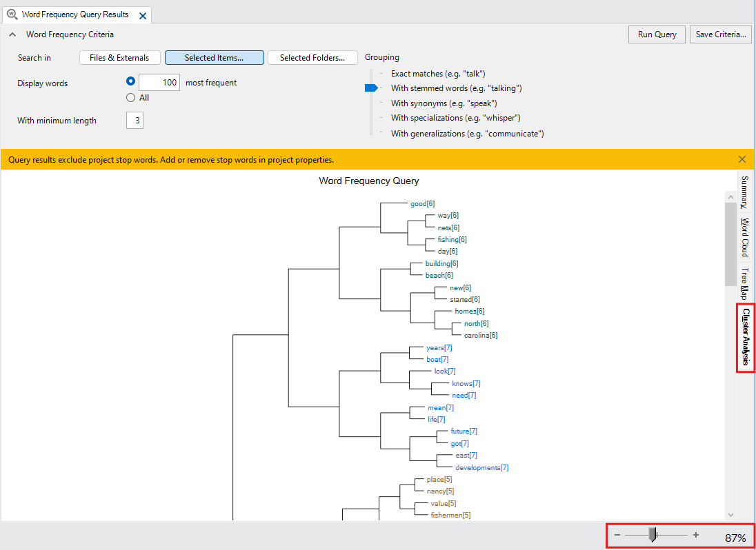The image size is (756, 550).
Task: Collapse the Word Frequency Criteria section
Action: (12, 34)
